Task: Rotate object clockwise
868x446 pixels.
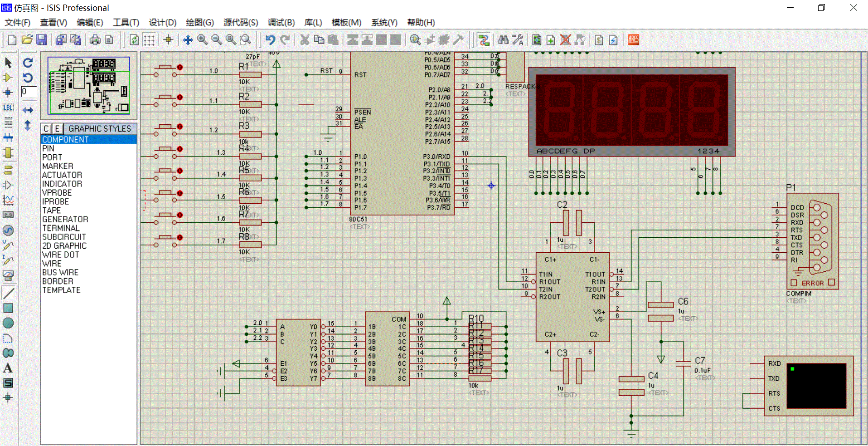Action: (28, 63)
